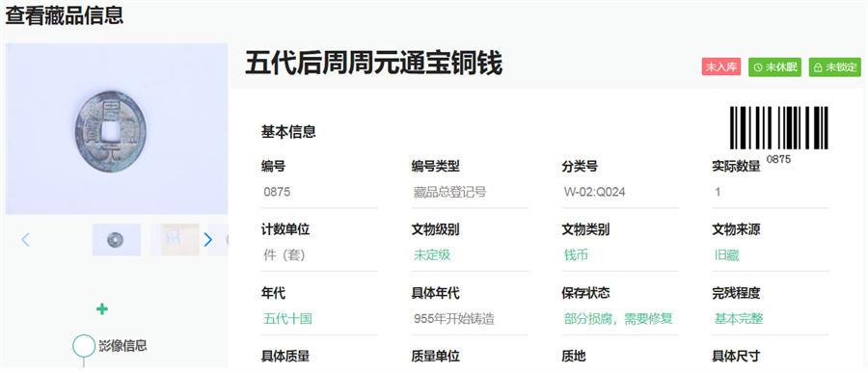Click the 文物级别 value 未定级
This screenshot has height=373, width=868.
(432, 255)
